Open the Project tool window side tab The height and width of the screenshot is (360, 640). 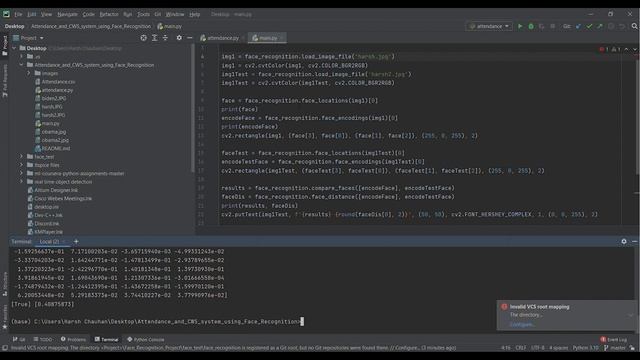tap(5, 45)
